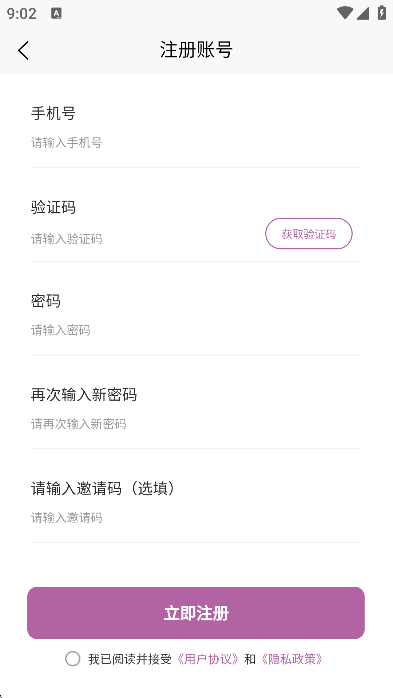Tap the Wi-Fi status icon
The image size is (393, 698).
tap(344, 13)
